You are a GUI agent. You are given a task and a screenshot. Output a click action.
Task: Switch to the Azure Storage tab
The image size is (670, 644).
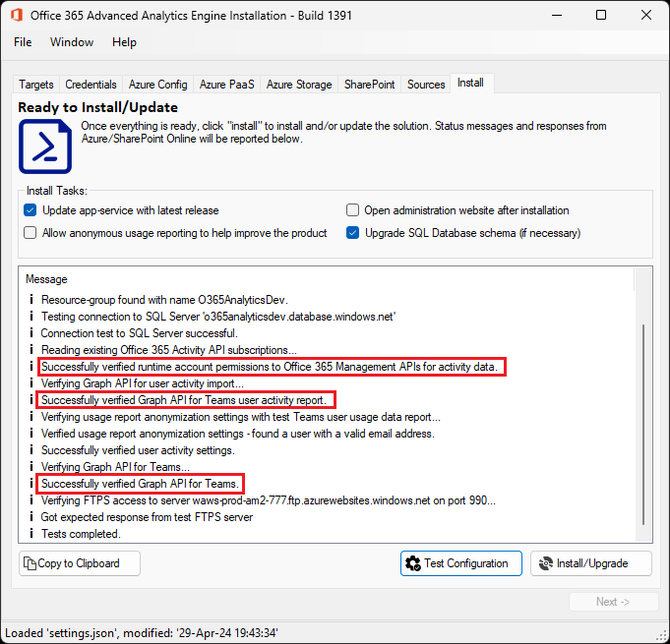299,85
